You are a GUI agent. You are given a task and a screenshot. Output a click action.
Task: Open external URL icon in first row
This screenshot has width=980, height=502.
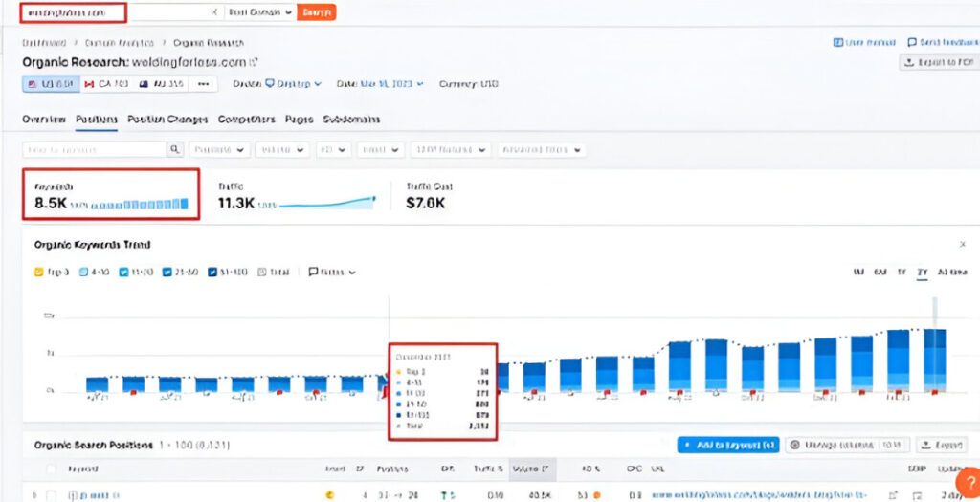pyautogui.click(x=892, y=495)
